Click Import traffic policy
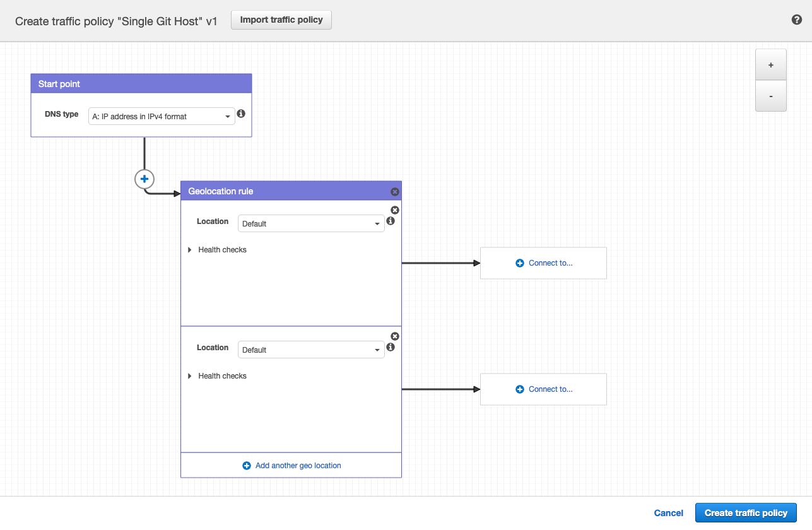The width and height of the screenshot is (812, 530). coord(281,20)
